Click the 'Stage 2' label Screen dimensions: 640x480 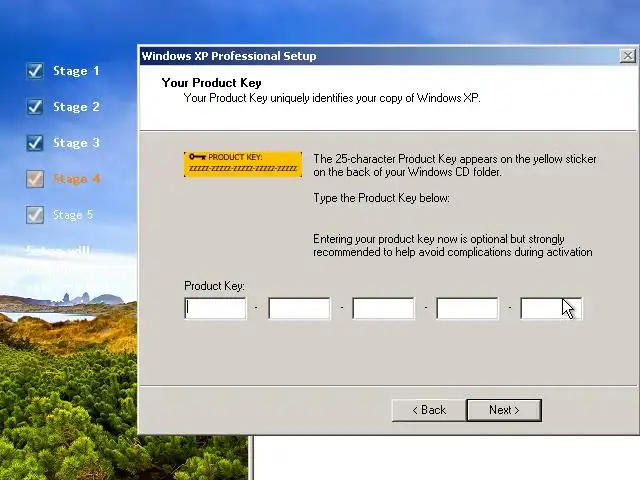76,107
